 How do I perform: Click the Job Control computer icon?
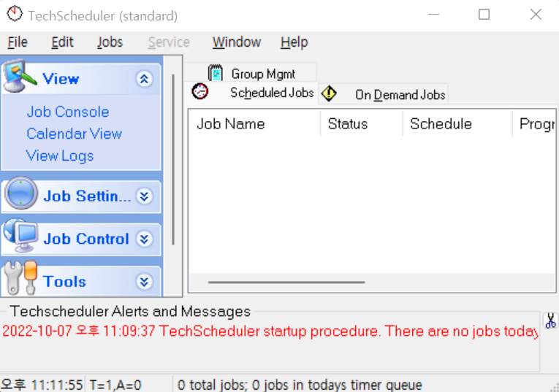point(21,235)
